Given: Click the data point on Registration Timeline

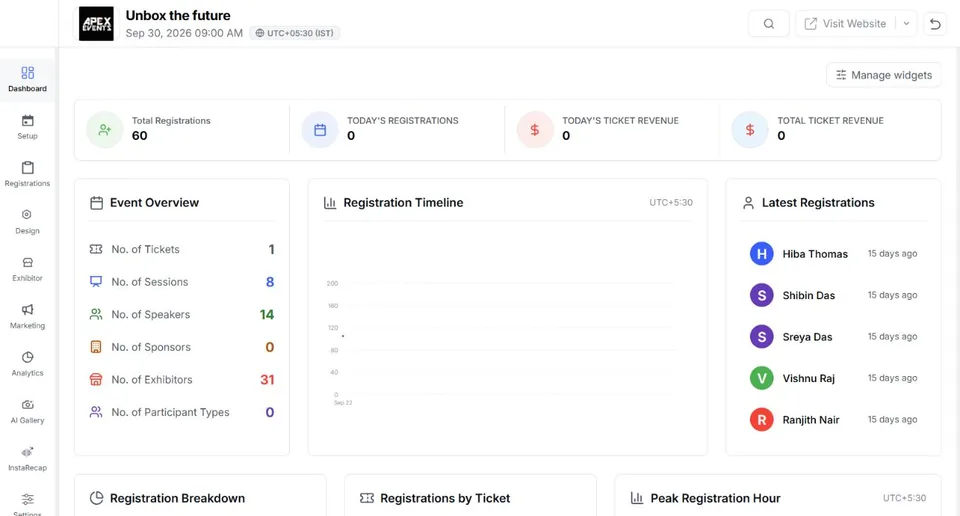Looking at the screenshot, I should pyautogui.click(x=343, y=336).
